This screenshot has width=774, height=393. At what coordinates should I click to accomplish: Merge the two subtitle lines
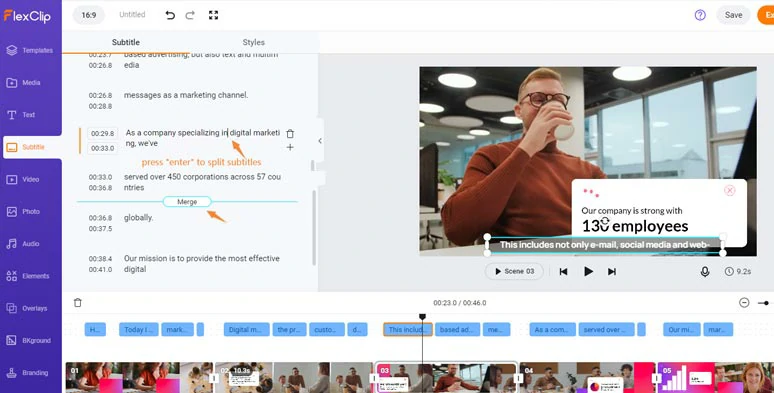pyautogui.click(x=187, y=201)
